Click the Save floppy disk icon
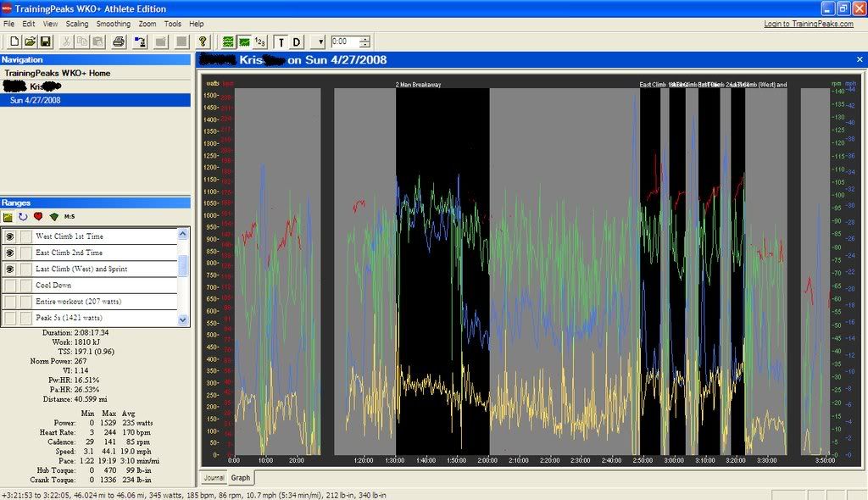 (46, 42)
